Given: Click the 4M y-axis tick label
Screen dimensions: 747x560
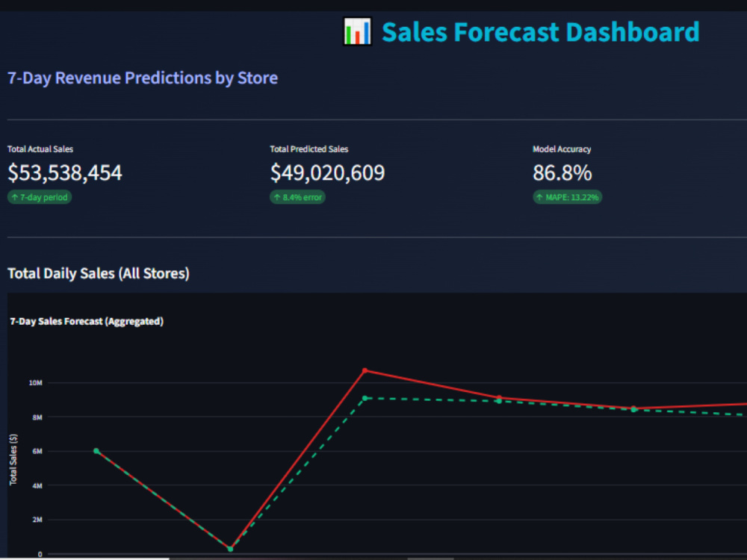Looking at the screenshot, I should [x=37, y=486].
